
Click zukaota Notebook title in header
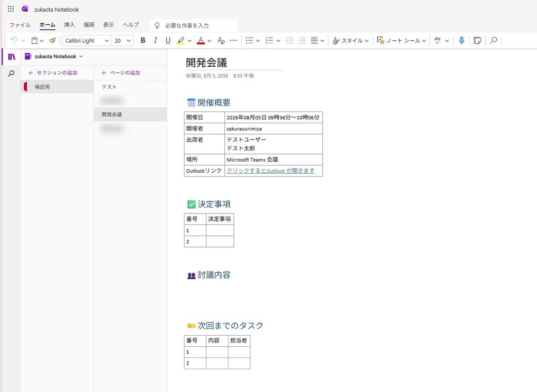point(56,9)
